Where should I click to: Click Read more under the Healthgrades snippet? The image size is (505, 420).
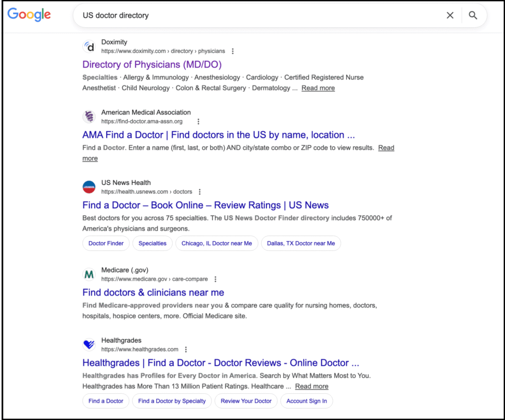[x=311, y=386]
